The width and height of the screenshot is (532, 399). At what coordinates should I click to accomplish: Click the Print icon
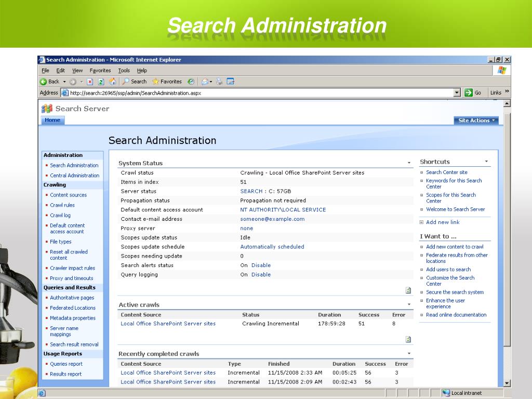point(219,82)
